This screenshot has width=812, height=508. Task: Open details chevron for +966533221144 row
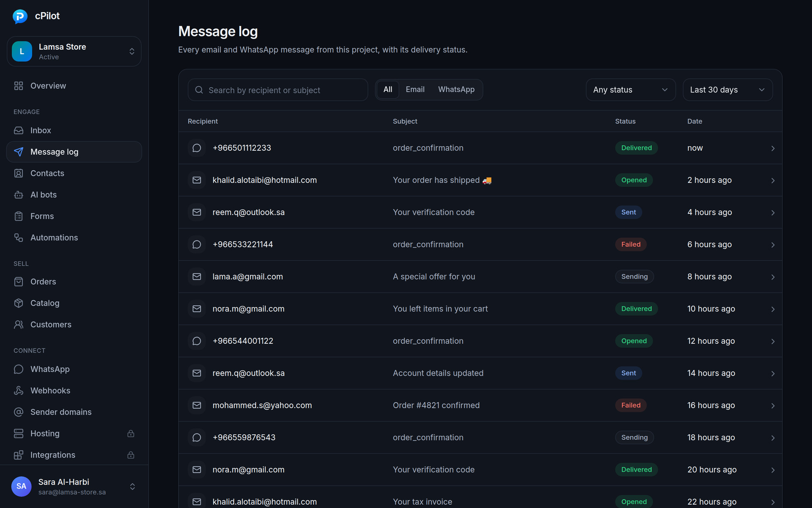[x=773, y=245]
